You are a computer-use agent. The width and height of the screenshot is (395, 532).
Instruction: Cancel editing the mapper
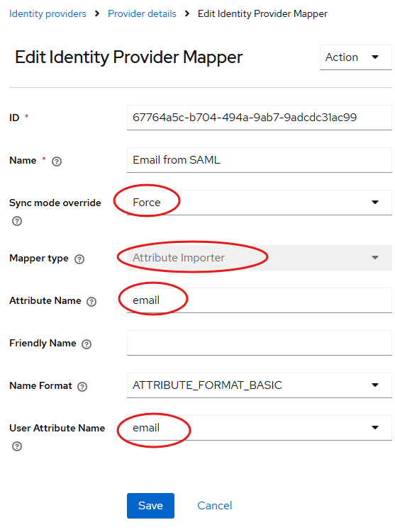click(x=215, y=506)
